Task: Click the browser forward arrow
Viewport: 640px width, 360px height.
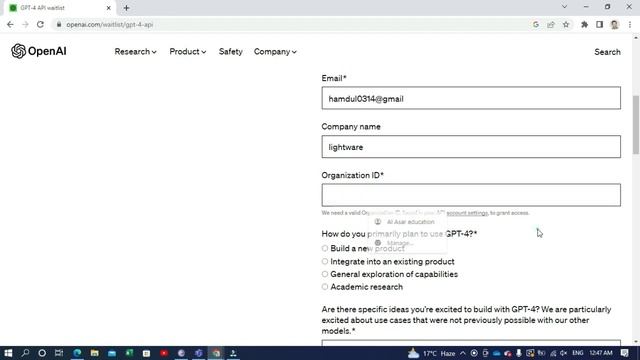Action: 25,24
